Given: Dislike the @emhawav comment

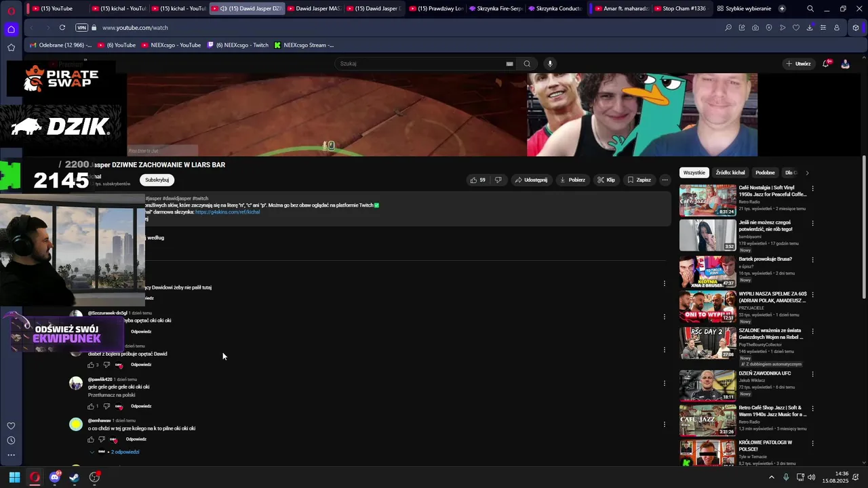Looking at the screenshot, I should point(102,439).
